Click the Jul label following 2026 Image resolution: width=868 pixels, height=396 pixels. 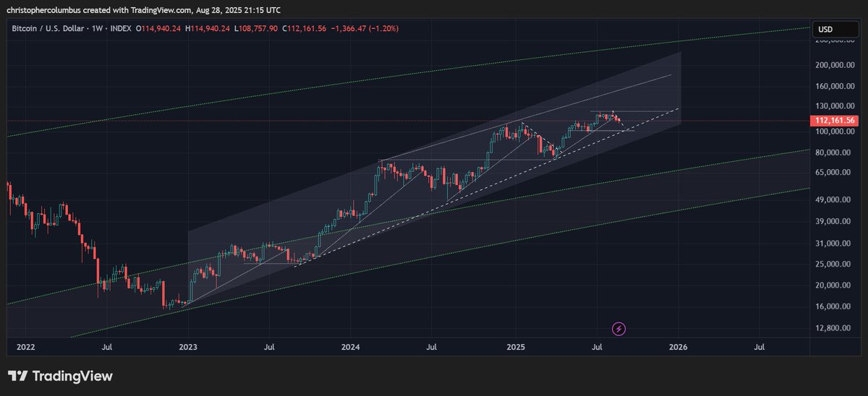point(759,348)
